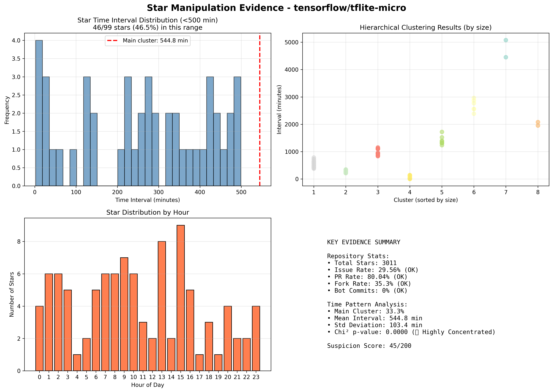Click the 'Interval (minutes)' y-axis label

(x=279, y=109)
